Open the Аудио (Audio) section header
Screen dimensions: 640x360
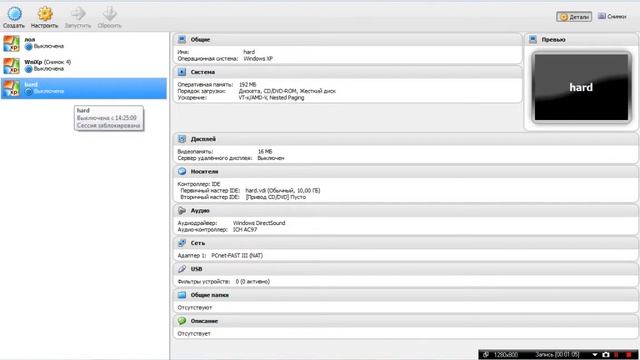click(x=406, y=211)
